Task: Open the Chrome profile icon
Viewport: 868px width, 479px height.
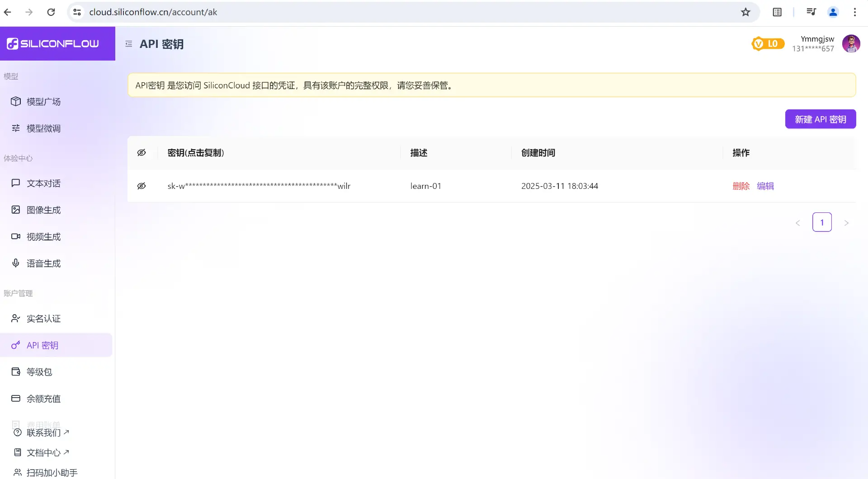Action: [x=833, y=12]
